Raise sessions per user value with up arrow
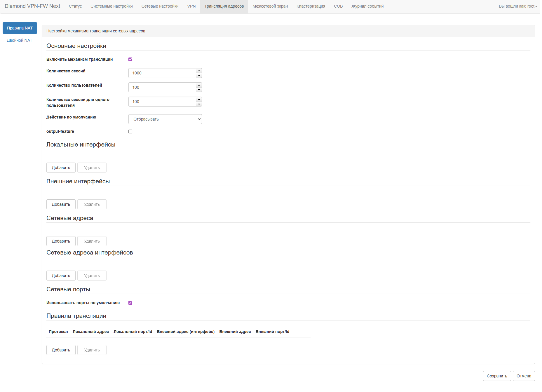Screen dimensions: 542x392 click(x=199, y=99)
